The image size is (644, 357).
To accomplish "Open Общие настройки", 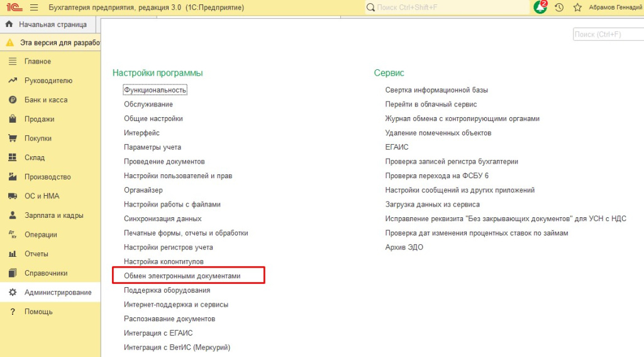I will [153, 118].
